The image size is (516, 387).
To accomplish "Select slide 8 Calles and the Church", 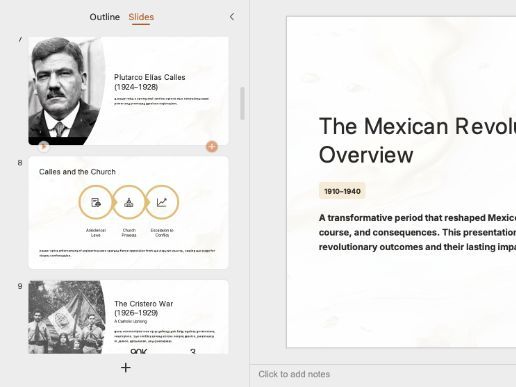I will (128, 212).
